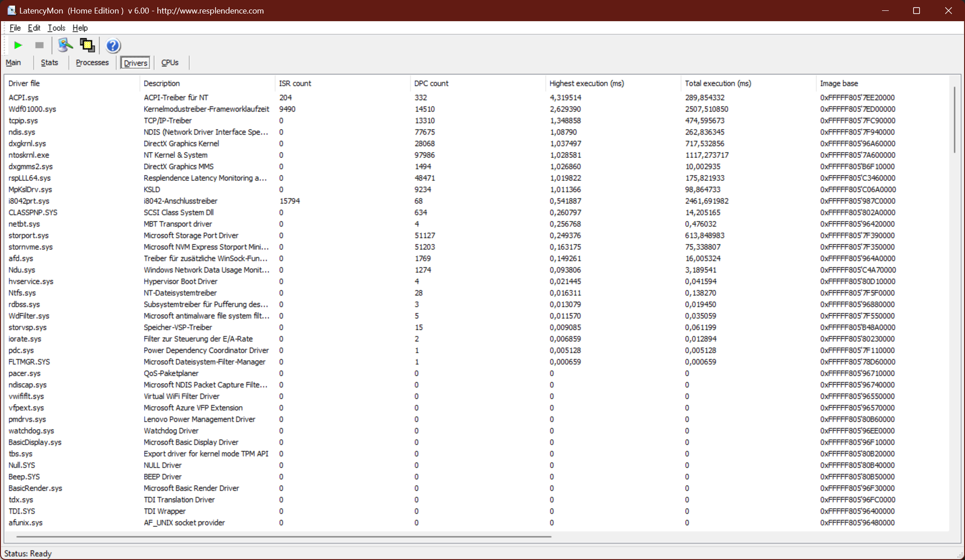Switch to the Stats tab

click(x=49, y=63)
